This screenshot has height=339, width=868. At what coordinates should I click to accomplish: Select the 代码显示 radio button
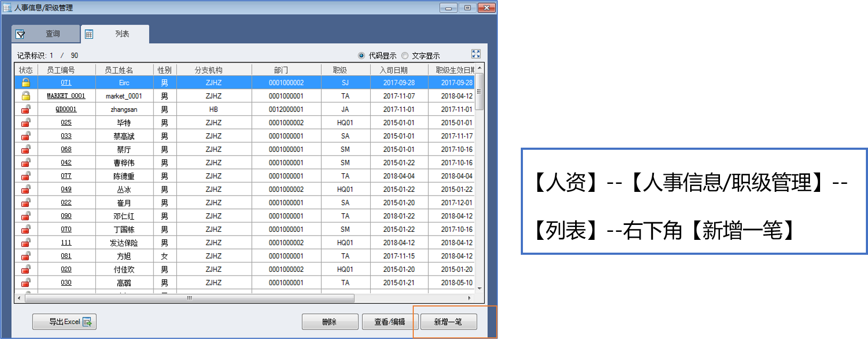(x=362, y=55)
